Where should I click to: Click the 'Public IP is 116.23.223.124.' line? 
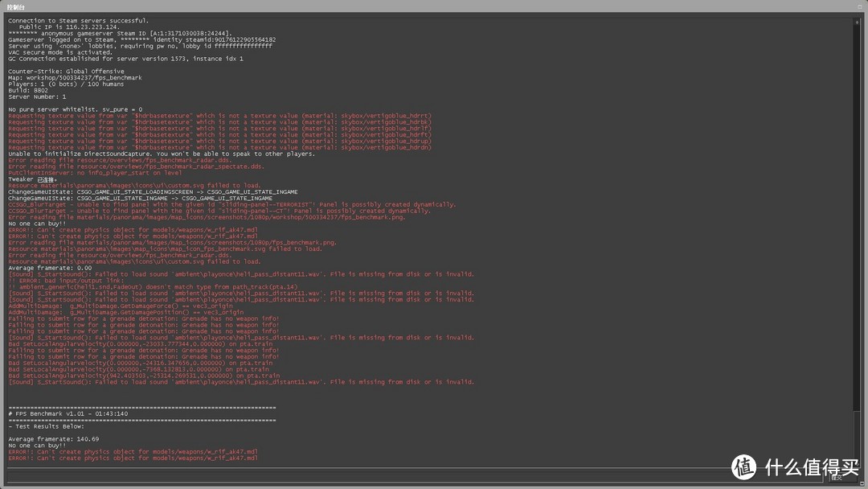(69, 27)
